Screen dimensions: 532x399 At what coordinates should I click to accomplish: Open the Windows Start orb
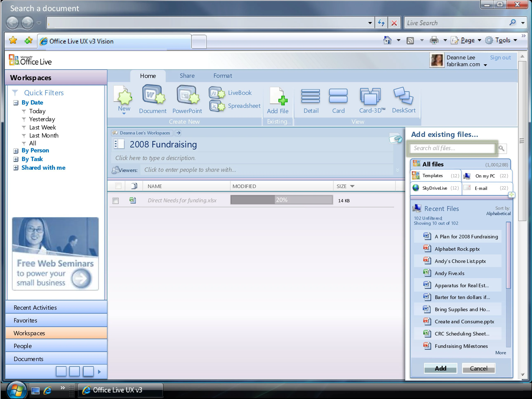pyautogui.click(x=16, y=390)
